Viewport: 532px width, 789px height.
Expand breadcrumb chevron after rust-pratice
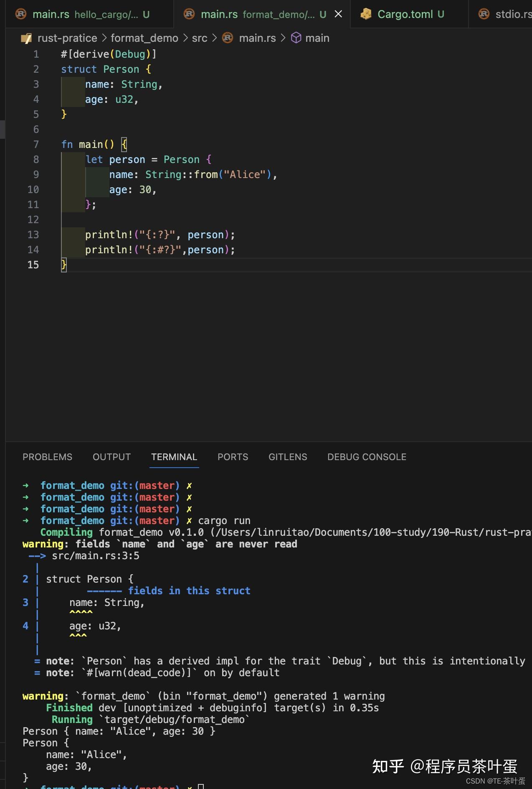pyautogui.click(x=104, y=38)
